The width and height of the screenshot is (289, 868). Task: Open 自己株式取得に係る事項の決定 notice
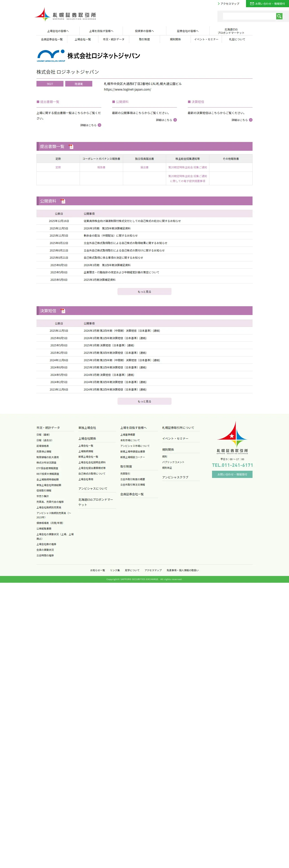click(113, 258)
